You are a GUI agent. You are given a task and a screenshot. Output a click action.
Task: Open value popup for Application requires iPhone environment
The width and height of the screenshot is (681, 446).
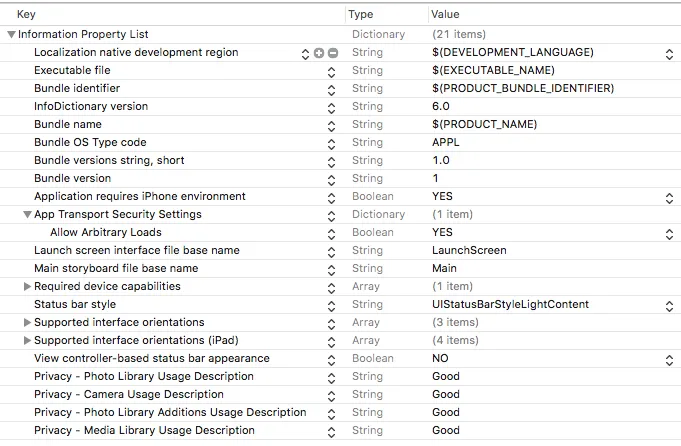pos(669,197)
